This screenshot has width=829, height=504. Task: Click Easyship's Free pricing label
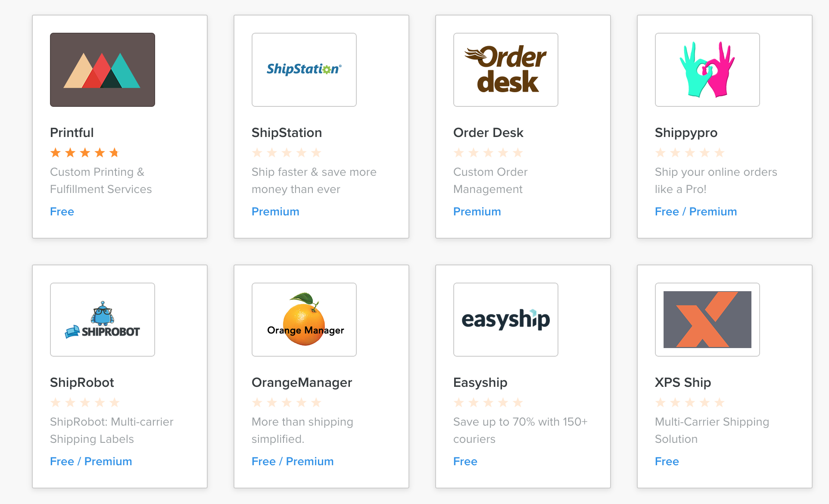point(465,461)
